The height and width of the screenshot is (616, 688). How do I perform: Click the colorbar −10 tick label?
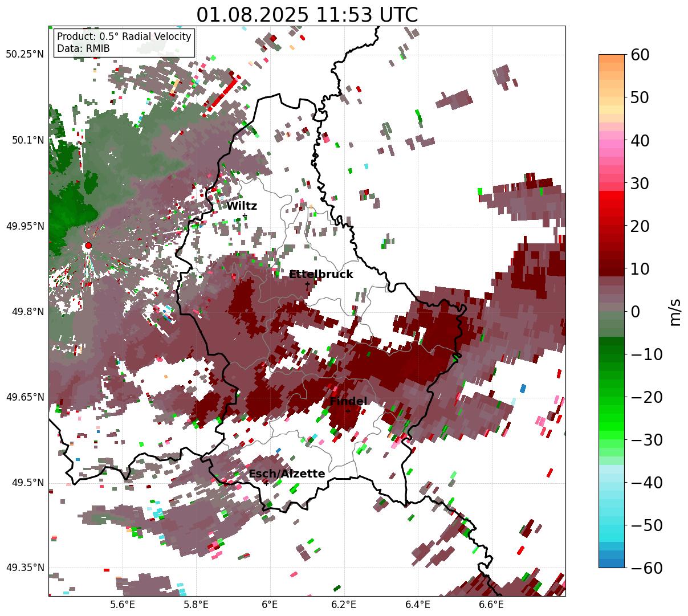pos(646,354)
